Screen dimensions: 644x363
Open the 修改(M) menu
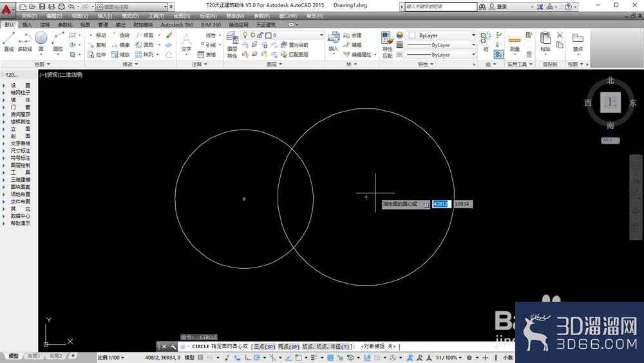click(x=235, y=15)
